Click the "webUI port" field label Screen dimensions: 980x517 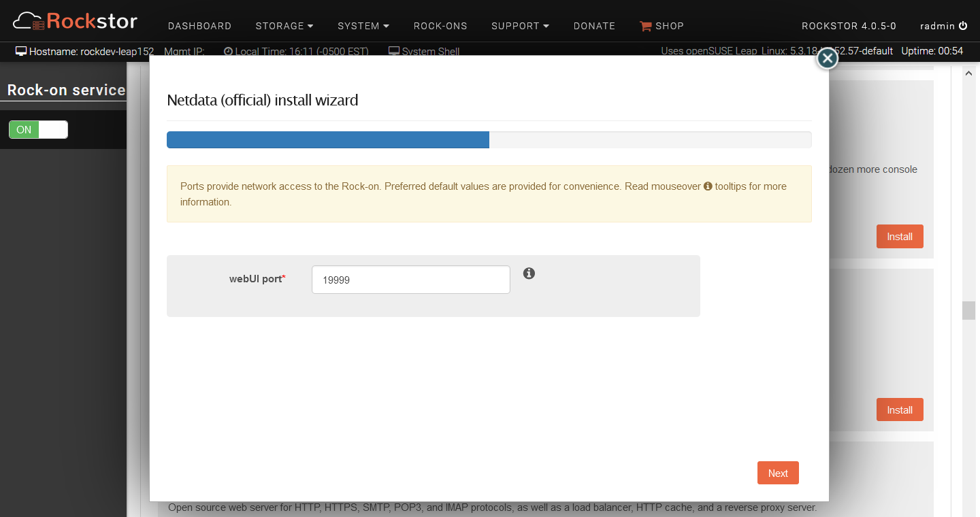[x=257, y=279]
